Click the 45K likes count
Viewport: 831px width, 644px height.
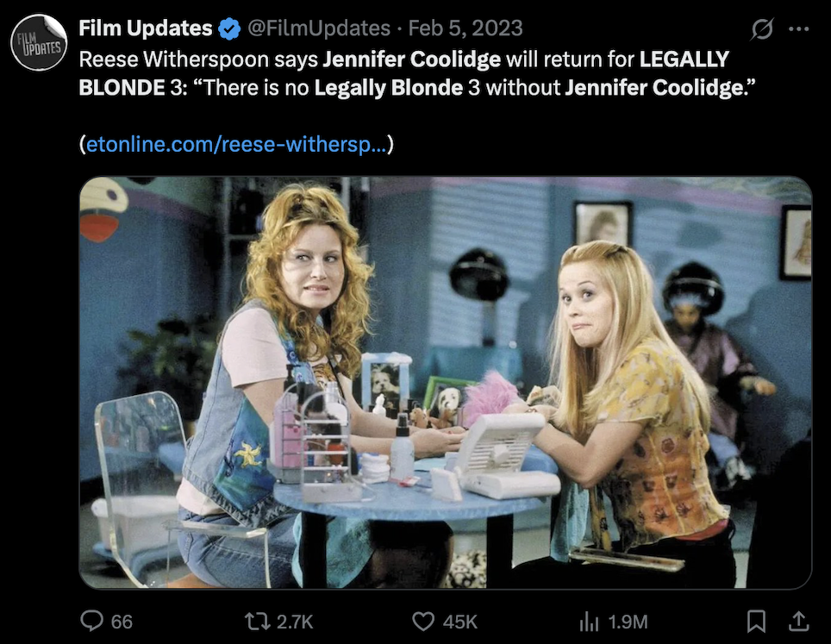tap(460, 622)
